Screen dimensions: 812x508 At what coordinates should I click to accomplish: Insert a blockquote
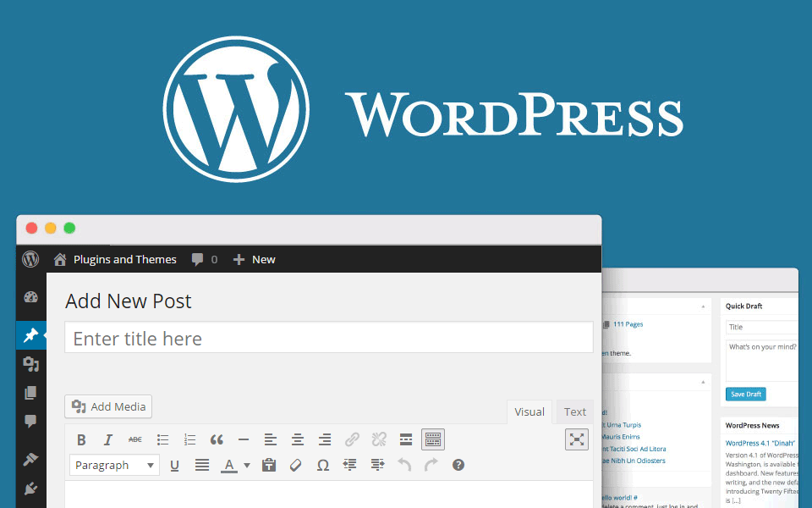coord(217,439)
